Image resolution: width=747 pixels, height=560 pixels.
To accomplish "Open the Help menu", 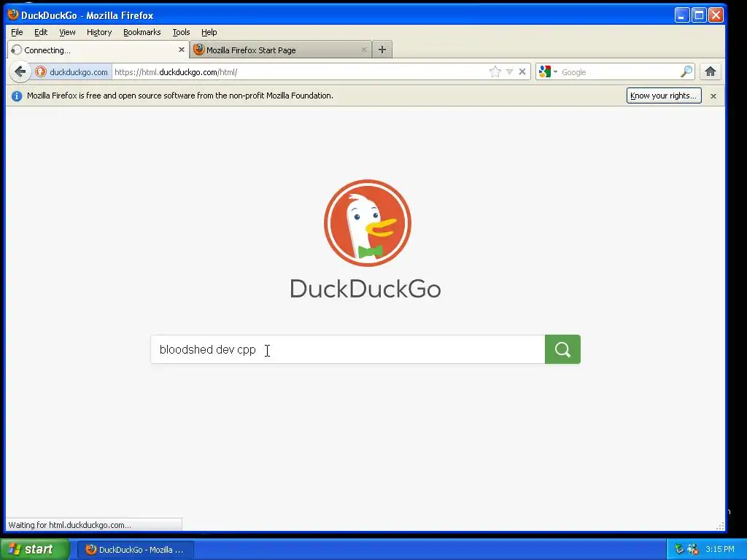I will (x=209, y=32).
